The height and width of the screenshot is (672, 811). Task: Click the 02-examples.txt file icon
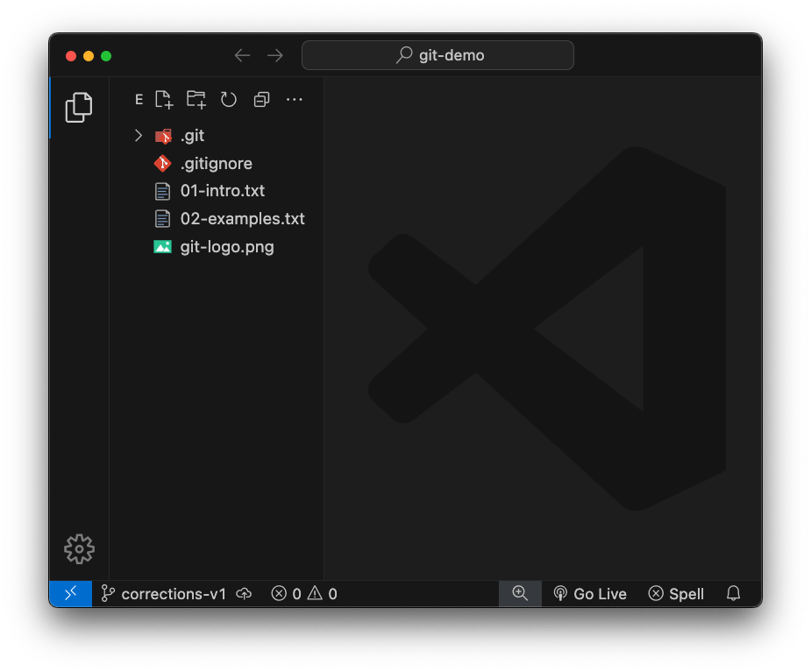(x=162, y=219)
